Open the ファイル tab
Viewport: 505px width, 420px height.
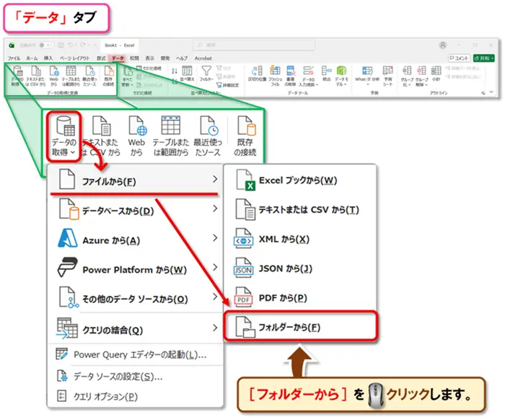coord(14,58)
